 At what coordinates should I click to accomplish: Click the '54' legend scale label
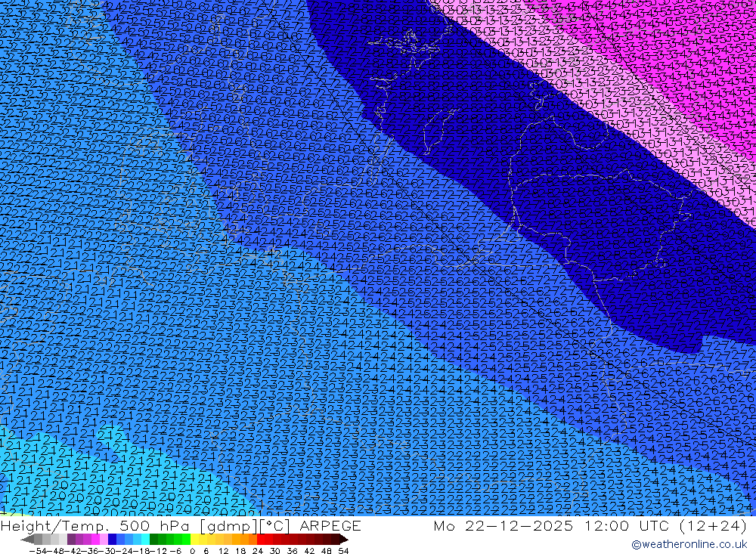pyautogui.click(x=343, y=551)
